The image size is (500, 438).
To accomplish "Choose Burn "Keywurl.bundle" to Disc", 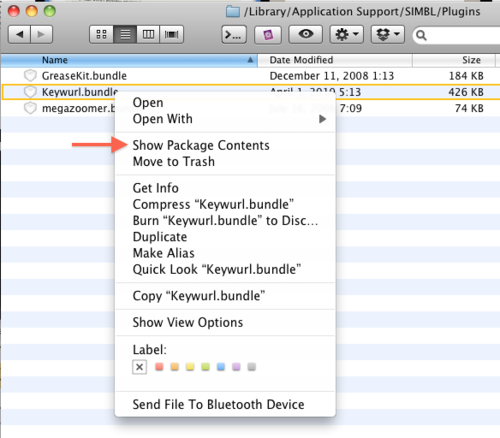I will tap(225, 221).
